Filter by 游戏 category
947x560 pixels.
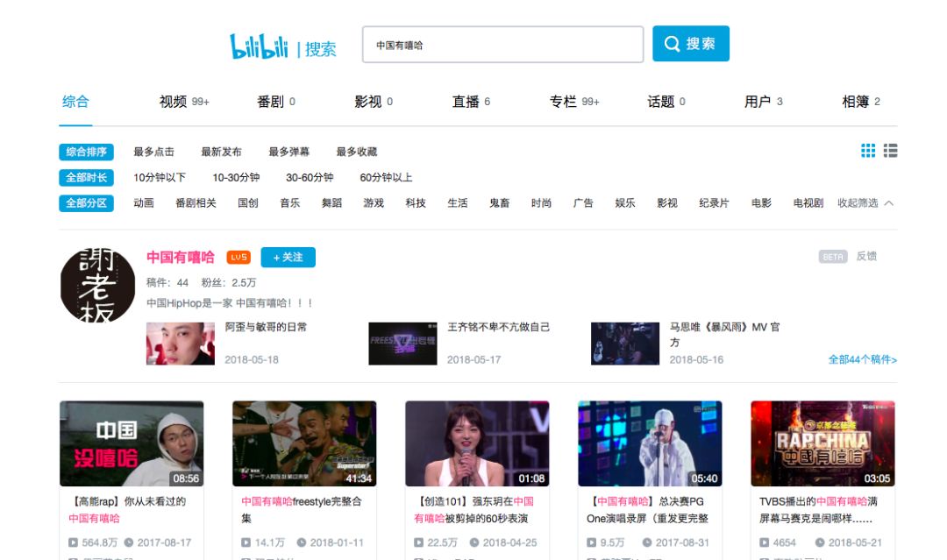[374, 202]
